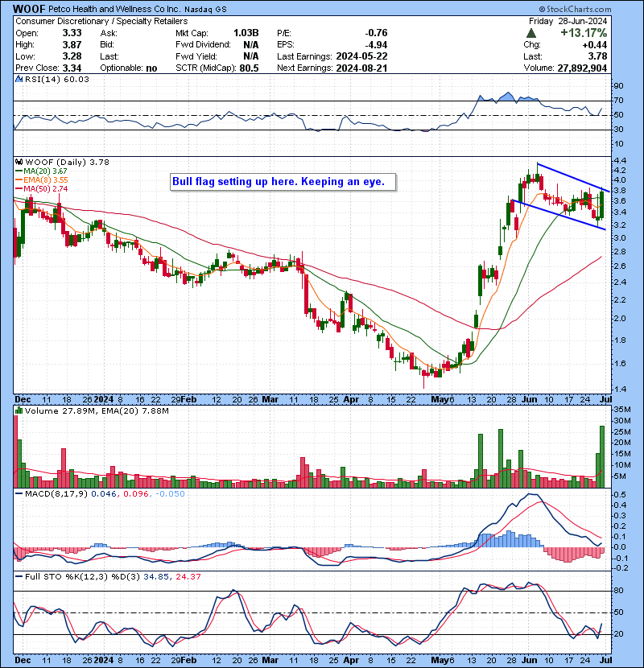The width and height of the screenshot is (644, 668).
Task: Click the RSI indicator icon beside RSI(14)
Action: coord(19,79)
